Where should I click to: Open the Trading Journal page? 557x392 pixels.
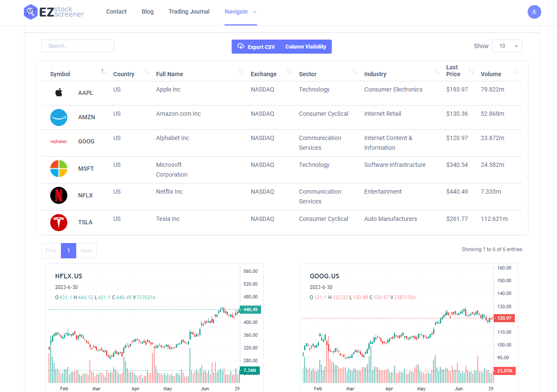(189, 11)
